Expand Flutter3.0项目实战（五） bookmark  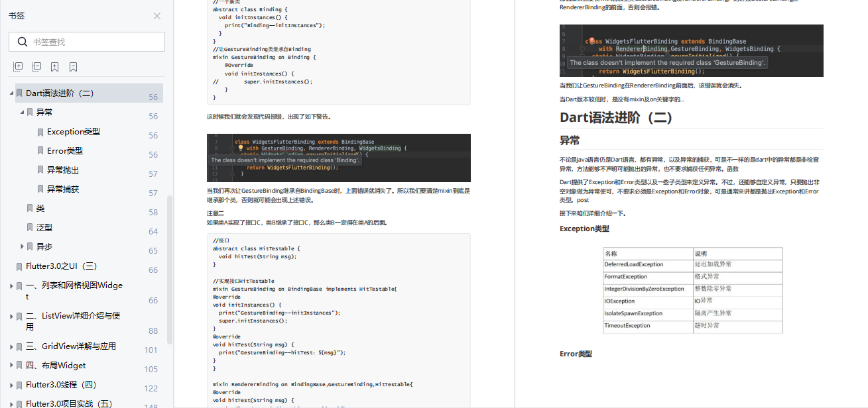coord(11,404)
